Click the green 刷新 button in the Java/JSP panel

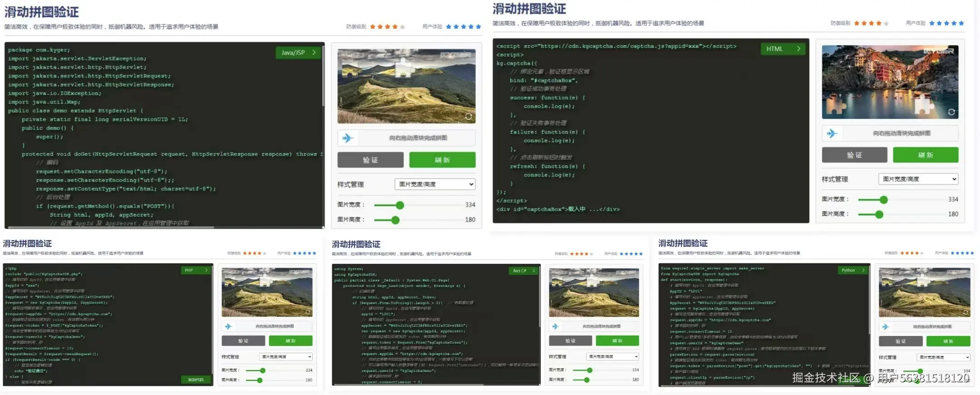tap(442, 160)
